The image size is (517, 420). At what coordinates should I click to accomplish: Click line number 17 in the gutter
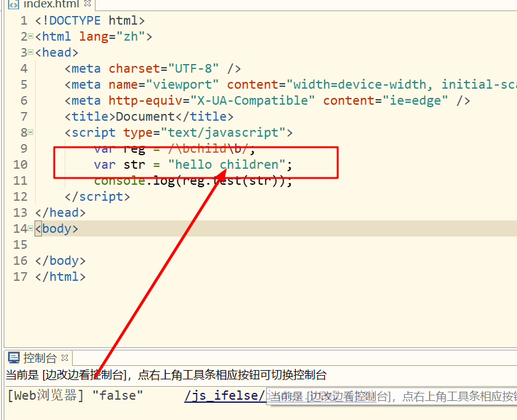pos(20,277)
